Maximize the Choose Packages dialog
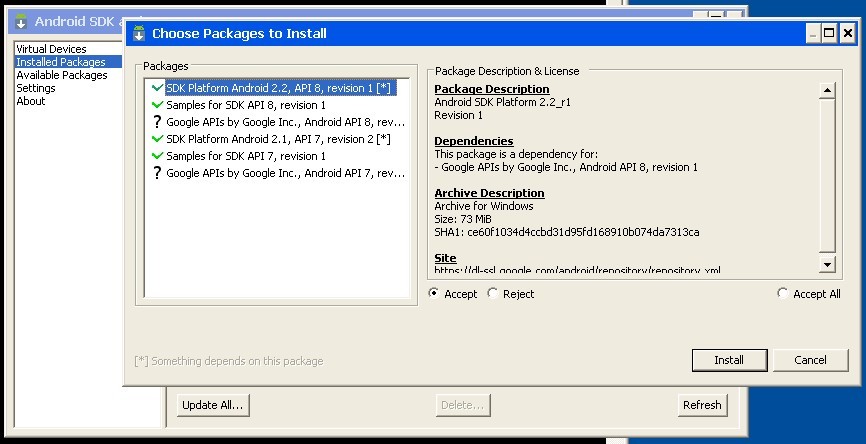The width and height of the screenshot is (866, 444). point(829,33)
